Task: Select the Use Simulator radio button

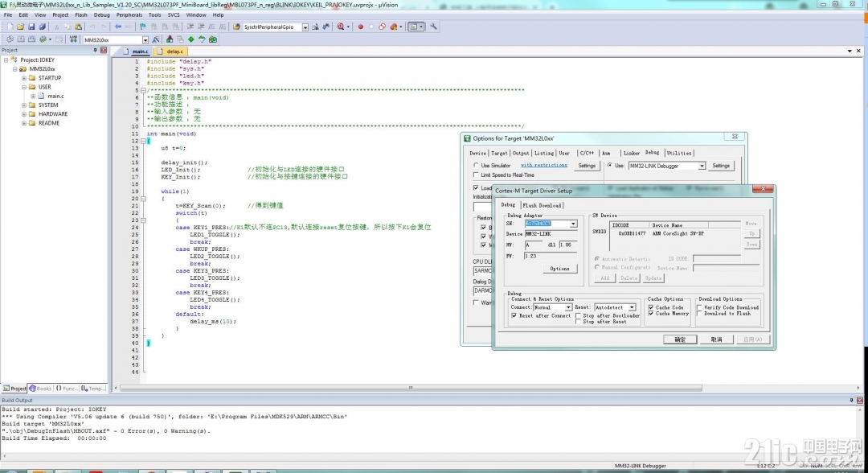Action: [x=476, y=165]
